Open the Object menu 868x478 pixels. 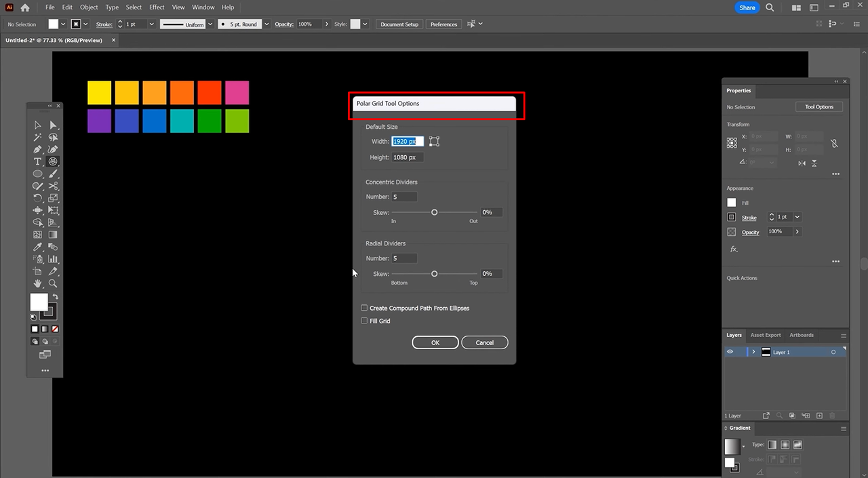[x=89, y=7]
